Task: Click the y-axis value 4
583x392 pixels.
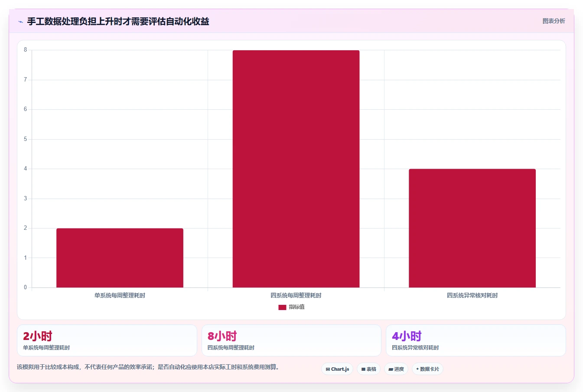Action: 25,169
